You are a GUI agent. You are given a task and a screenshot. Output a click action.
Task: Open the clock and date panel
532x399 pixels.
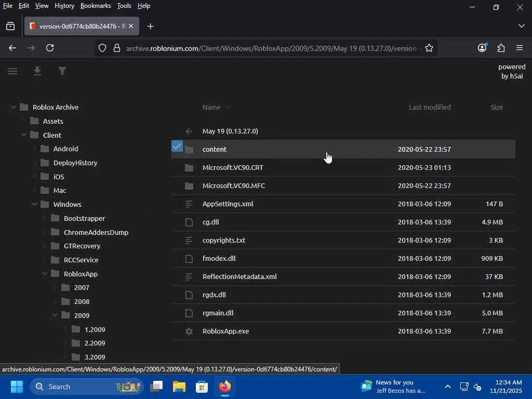click(506, 387)
